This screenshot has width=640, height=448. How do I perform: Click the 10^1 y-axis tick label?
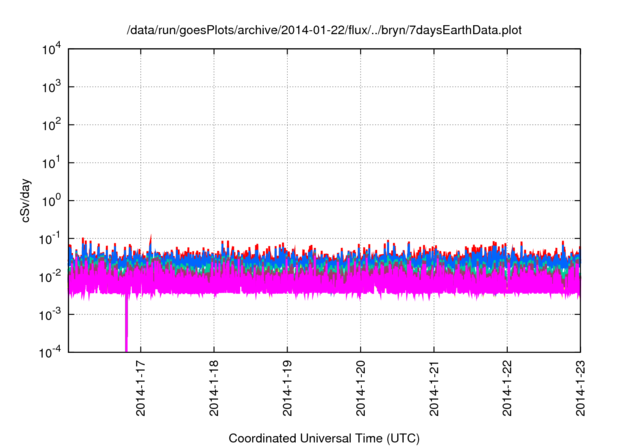52,162
